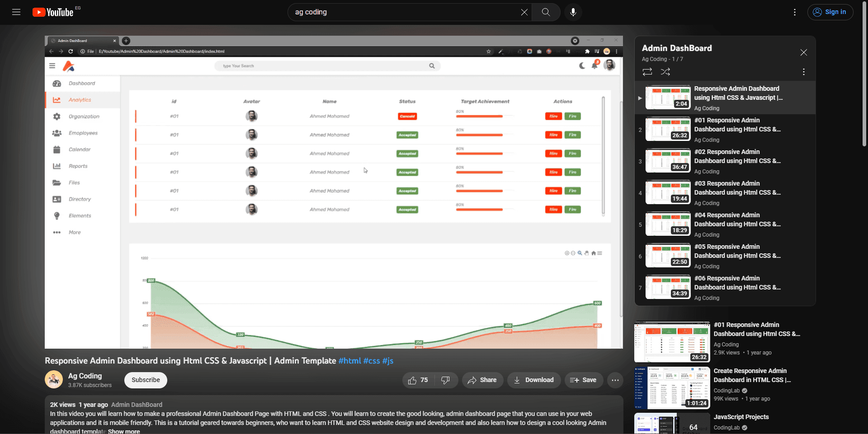Open YouTube settings three-dot menu

[x=794, y=12]
